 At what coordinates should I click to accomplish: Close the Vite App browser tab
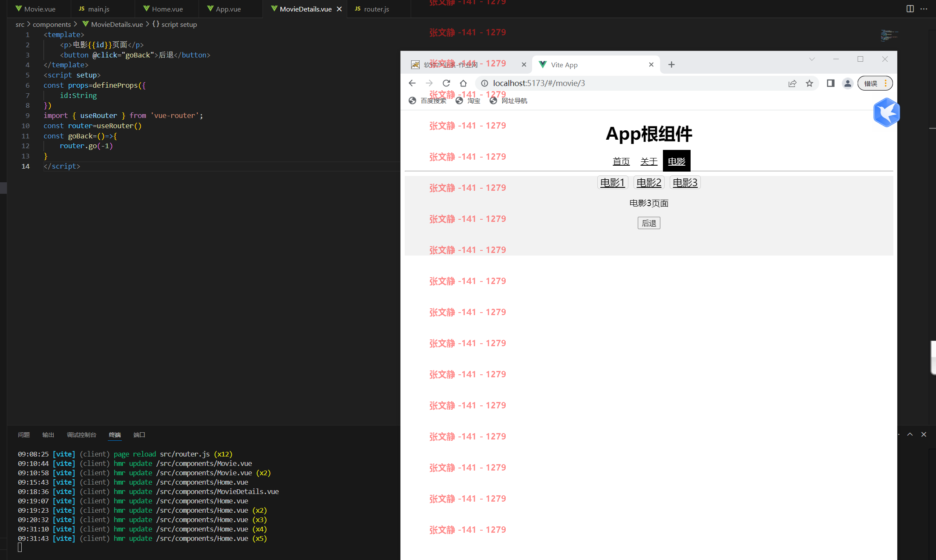click(x=651, y=65)
